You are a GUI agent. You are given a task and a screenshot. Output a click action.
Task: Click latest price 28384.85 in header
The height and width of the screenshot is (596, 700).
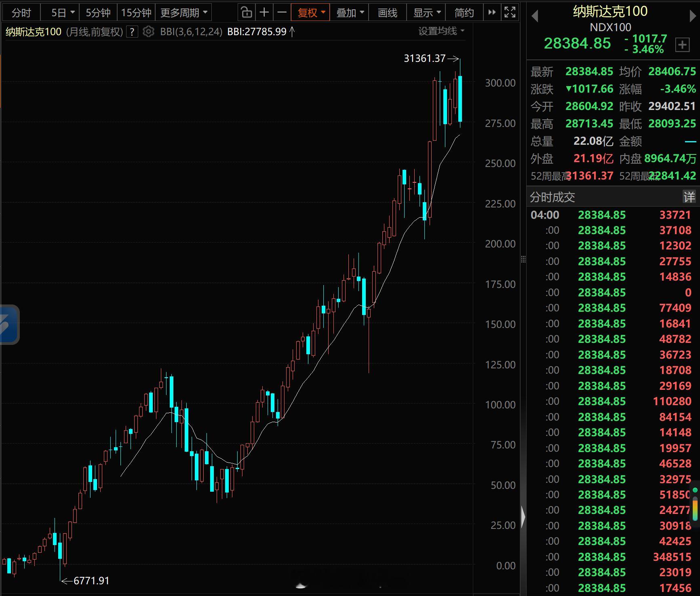coord(577,43)
